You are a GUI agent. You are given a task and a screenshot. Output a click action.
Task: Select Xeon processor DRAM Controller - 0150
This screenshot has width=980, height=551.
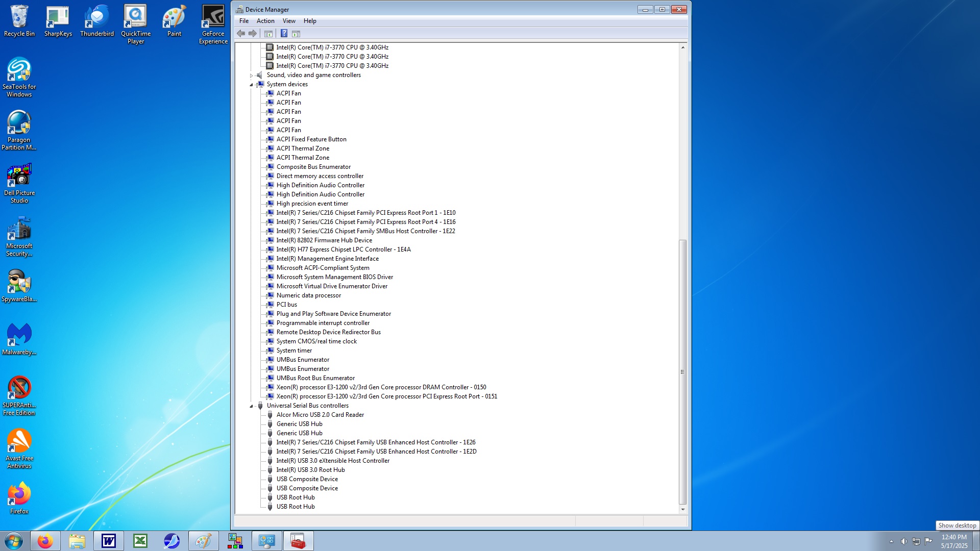tap(381, 387)
